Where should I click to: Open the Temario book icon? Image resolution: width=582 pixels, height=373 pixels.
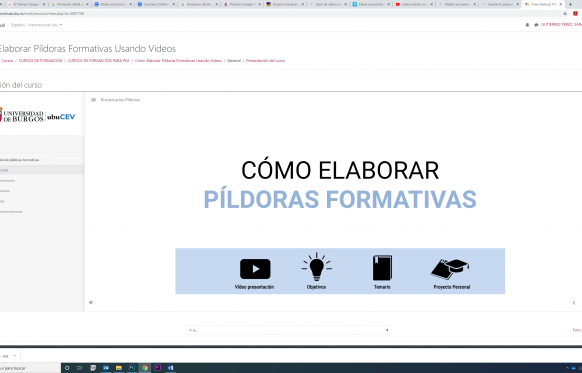click(382, 268)
